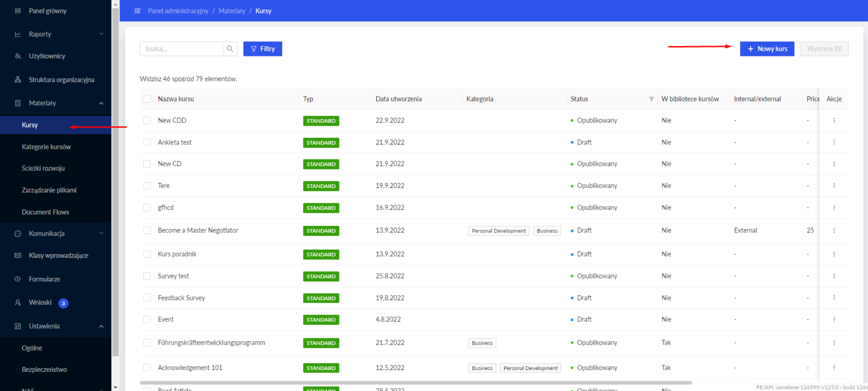Open three-dot actions for Become a Master Negotiator
This screenshot has height=391, width=868.
point(834,230)
